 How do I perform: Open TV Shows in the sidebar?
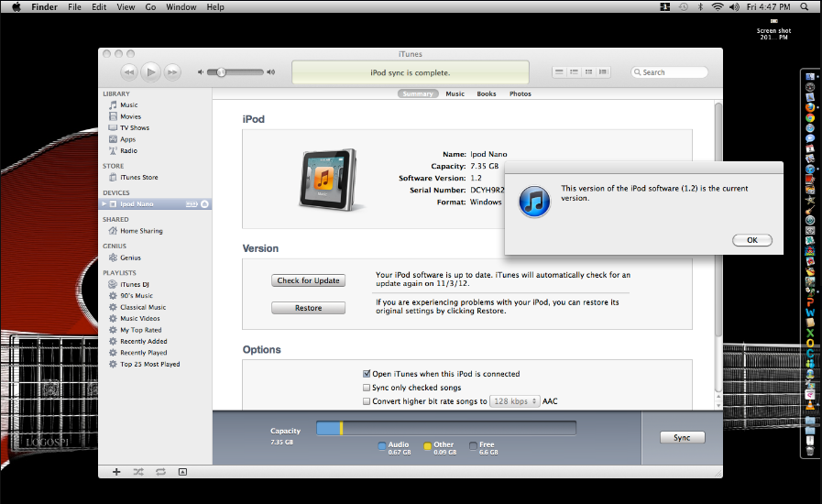click(x=135, y=128)
